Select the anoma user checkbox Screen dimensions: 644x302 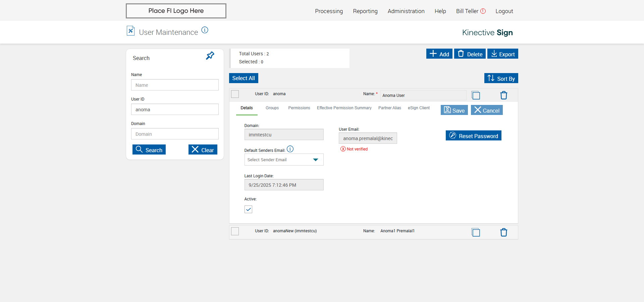[235, 94]
